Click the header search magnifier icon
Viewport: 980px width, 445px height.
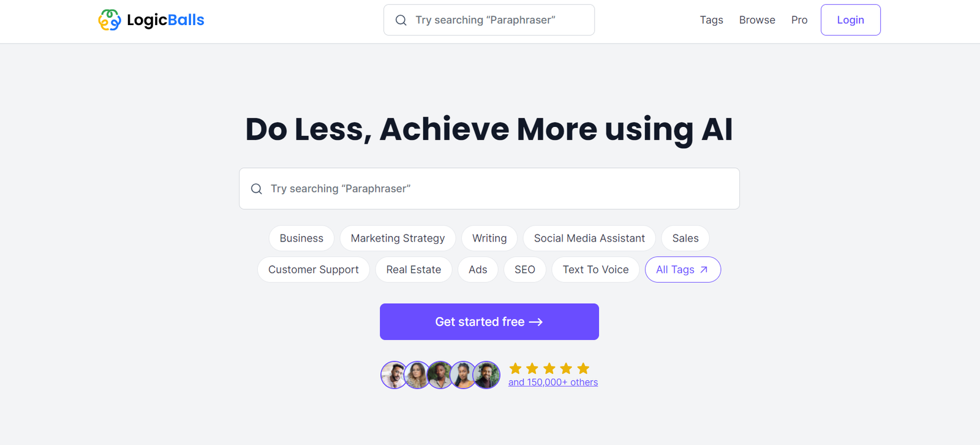click(401, 20)
